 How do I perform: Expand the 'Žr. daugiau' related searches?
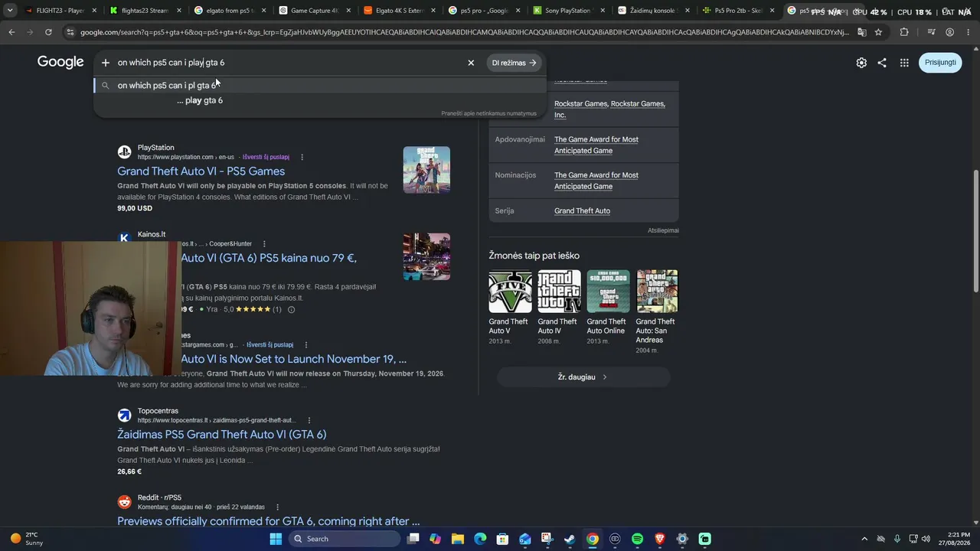pyautogui.click(x=583, y=377)
